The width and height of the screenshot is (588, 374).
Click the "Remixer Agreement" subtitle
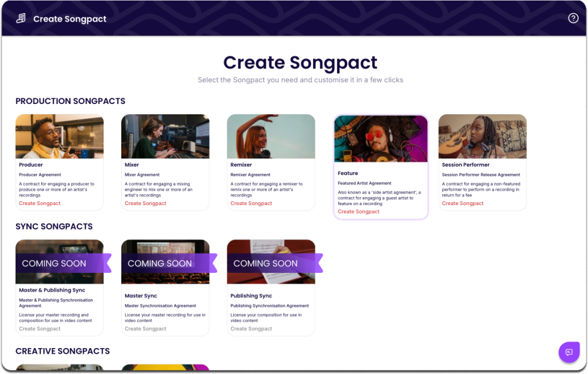pyautogui.click(x=250, y=175)
